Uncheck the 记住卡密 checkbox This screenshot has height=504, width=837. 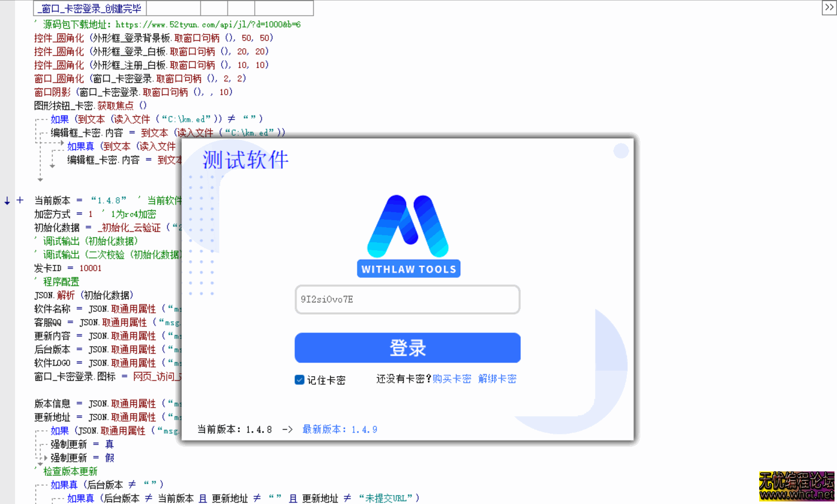tap(300, 381)
